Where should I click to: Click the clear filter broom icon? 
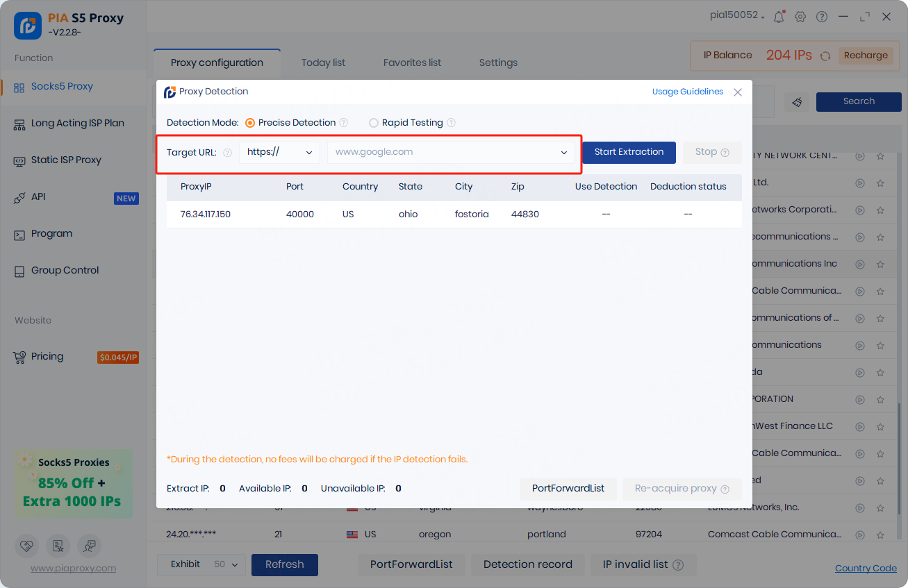click(797, 102)
